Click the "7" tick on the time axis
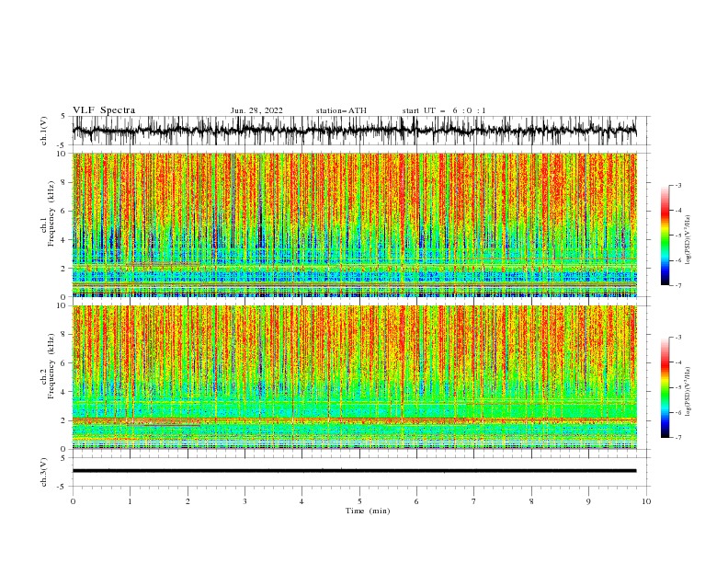This screenshot has width=728, height=563. [474, 501]
